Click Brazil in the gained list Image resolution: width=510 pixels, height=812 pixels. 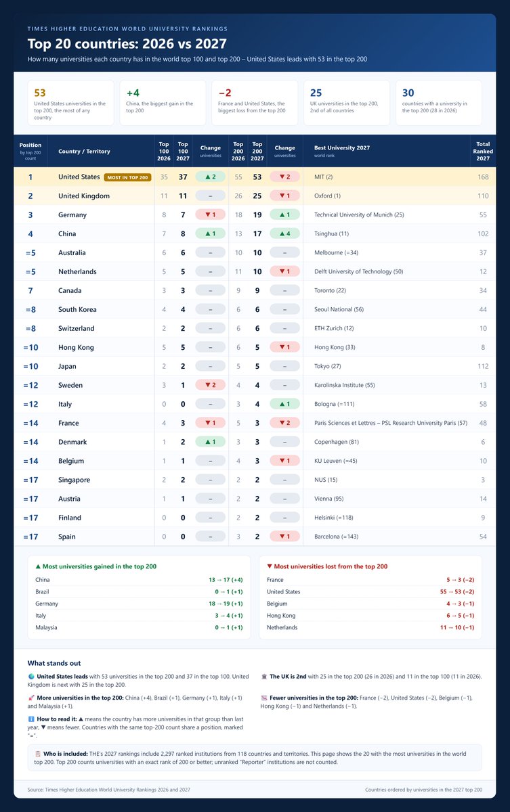(43, 591)
